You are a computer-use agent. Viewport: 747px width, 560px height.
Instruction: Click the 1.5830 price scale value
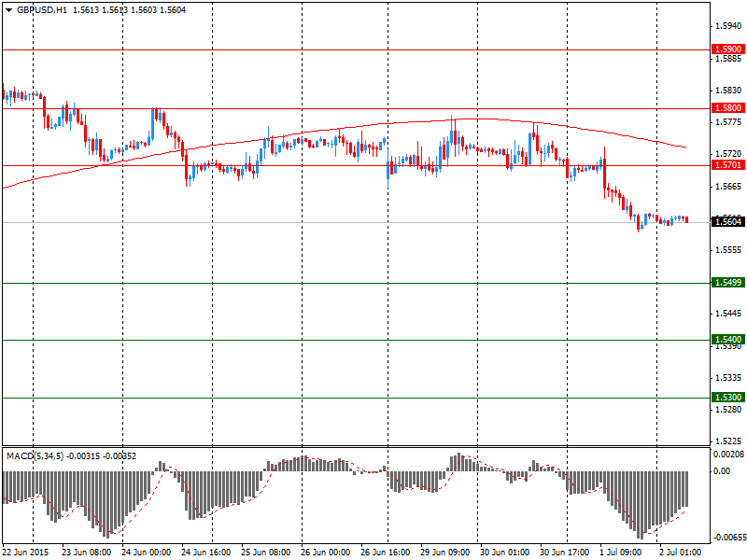tap(729, 90)
